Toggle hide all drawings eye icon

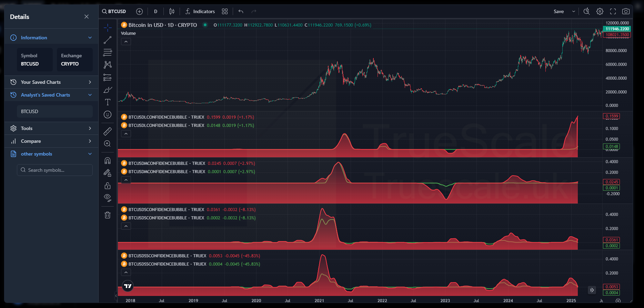click(x=108, y=198)
